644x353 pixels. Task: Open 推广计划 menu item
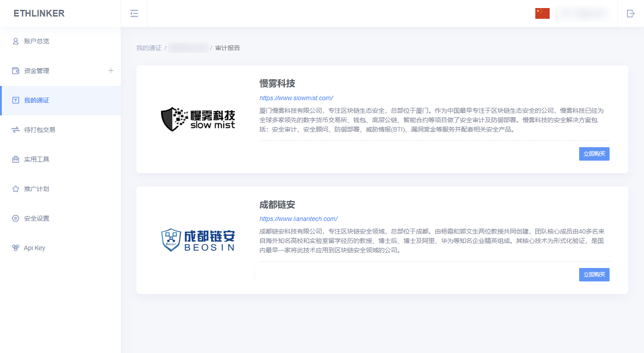coord(60,189)
